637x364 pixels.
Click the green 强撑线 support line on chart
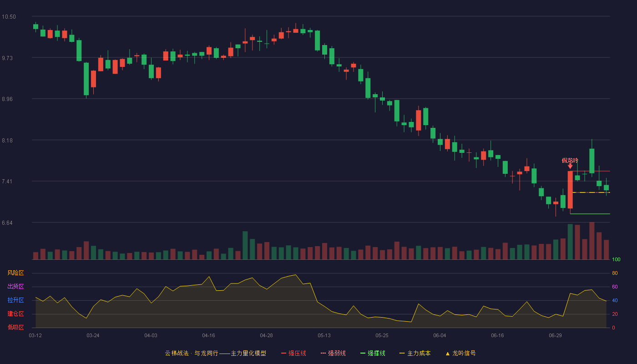pos(590,213)
